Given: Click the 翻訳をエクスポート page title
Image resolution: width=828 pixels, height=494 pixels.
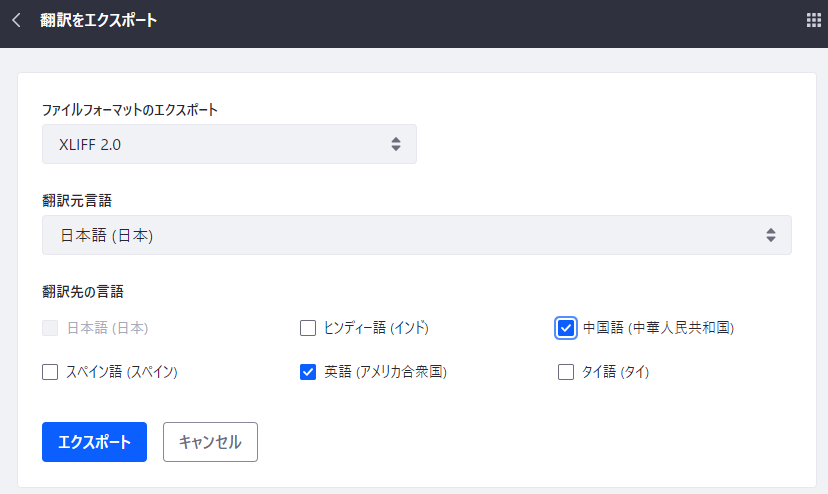Looking at the screenshot, I should [x=98, y=20].
